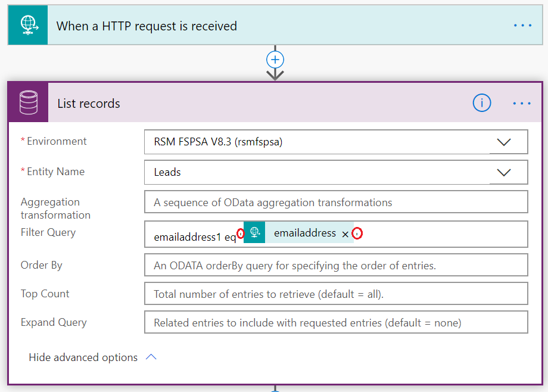Open the List records ellipsis menu
The width and height of the screenshot is (548, 392).
pos(522,103)
